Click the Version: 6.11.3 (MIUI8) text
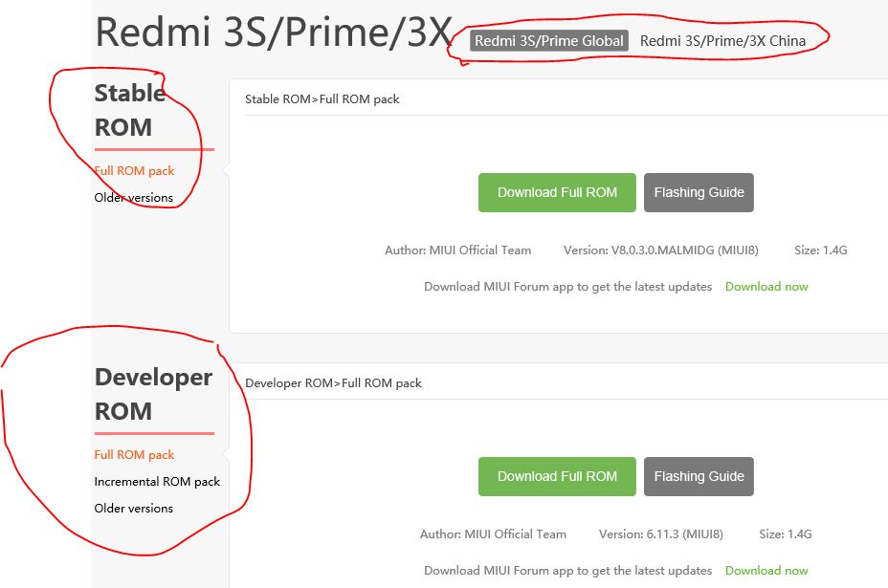888x588 pixels. (x=661, y=534)
